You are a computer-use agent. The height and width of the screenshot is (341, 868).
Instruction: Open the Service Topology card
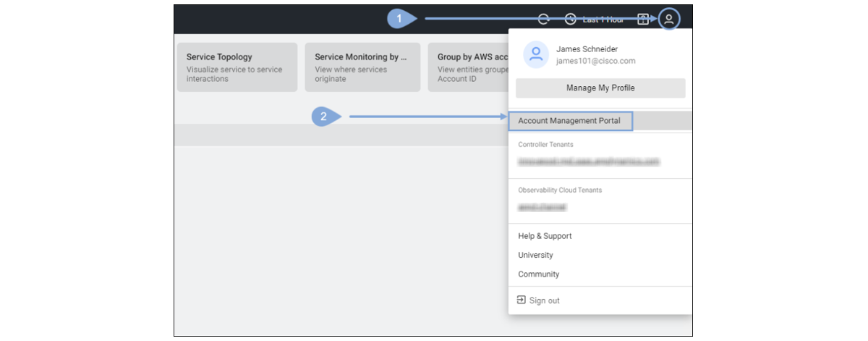click(x=237, y=67)
